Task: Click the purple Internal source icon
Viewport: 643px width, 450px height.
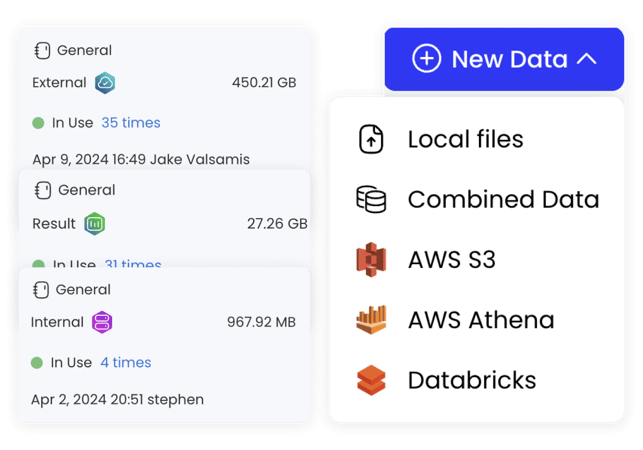Action: tap(102, 322)
